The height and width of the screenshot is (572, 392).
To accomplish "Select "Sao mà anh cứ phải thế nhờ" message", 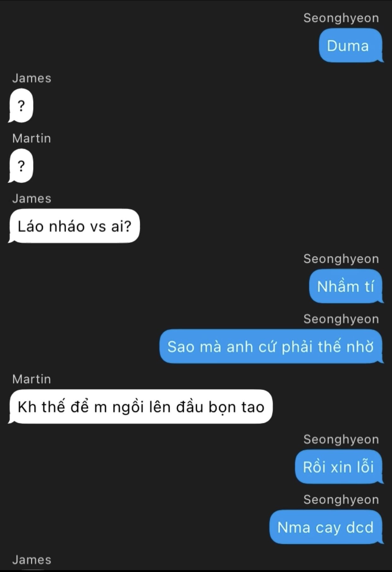I will pyautogui.click(x=271, y=346).
